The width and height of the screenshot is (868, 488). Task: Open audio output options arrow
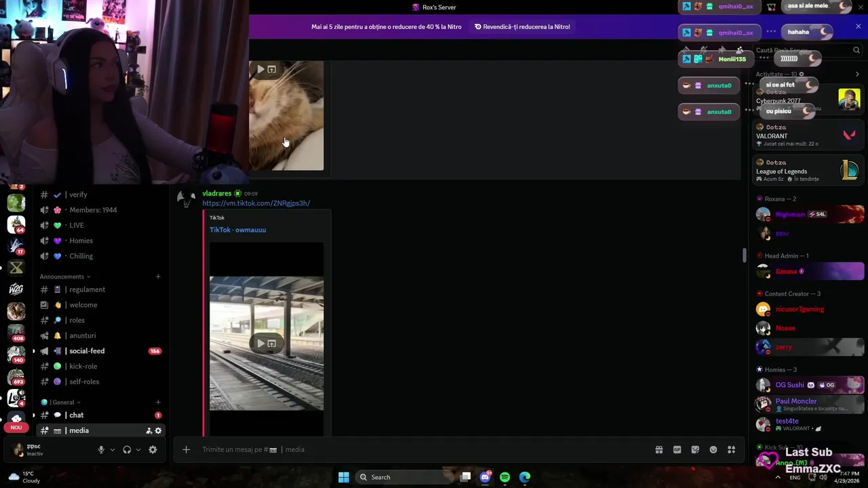pos(138,449)
